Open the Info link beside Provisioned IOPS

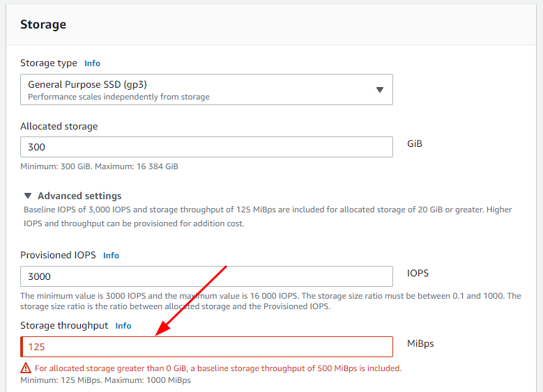(111, 256)
